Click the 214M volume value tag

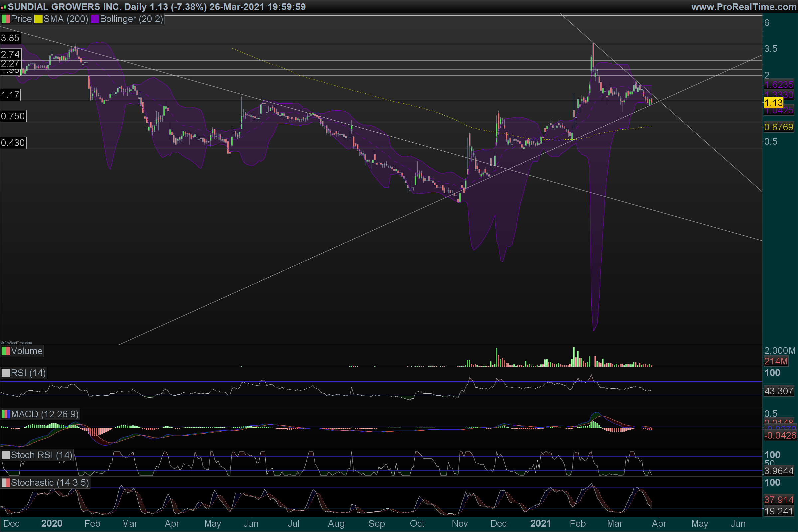point(776,361)
